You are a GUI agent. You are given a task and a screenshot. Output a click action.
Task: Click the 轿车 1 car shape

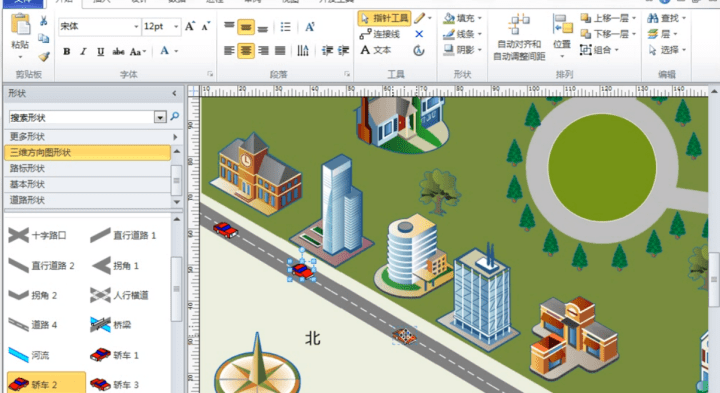(x=114, y=354)
